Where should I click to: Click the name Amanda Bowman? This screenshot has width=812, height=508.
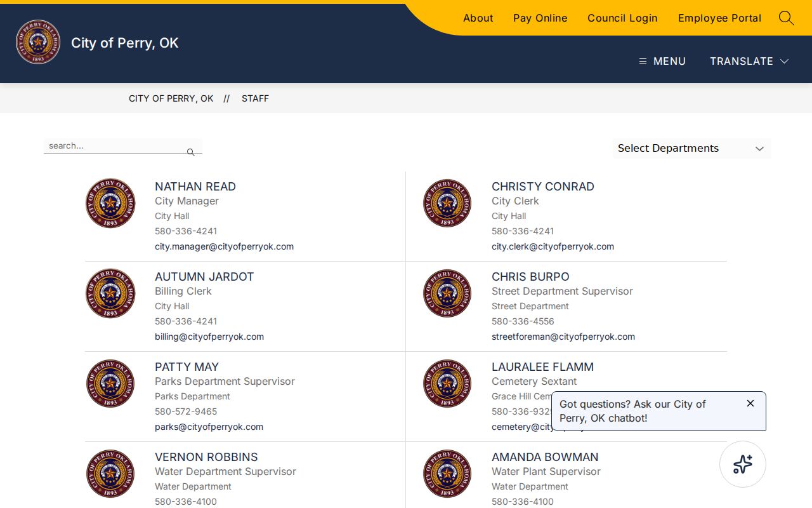545,457
